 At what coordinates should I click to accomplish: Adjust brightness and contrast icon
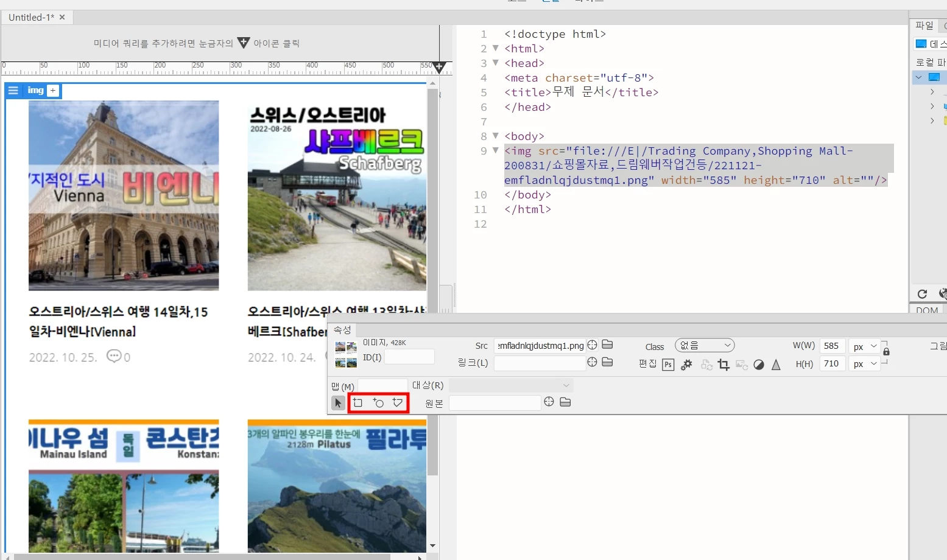(759, 365)
